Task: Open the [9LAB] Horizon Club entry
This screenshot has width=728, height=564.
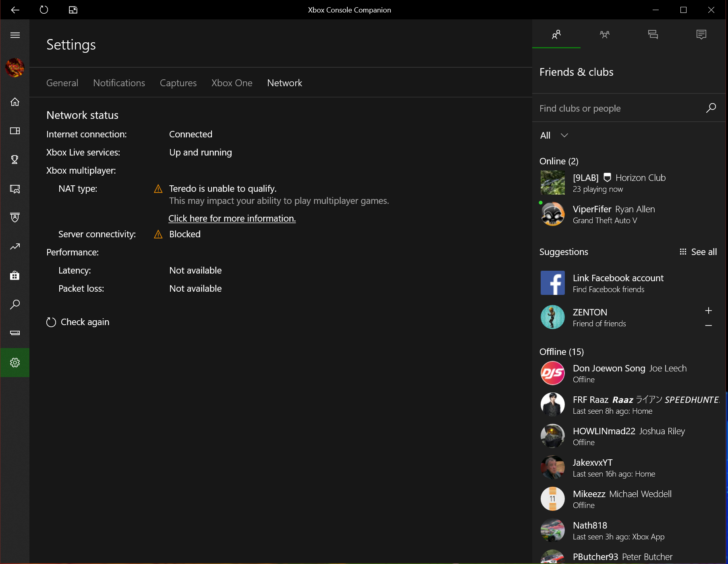Action: pos(629,183)
